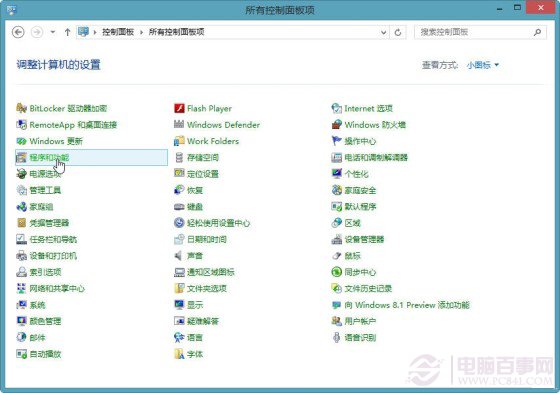Open the 默认程序 link
560x393 pixels.
(360, 207)
